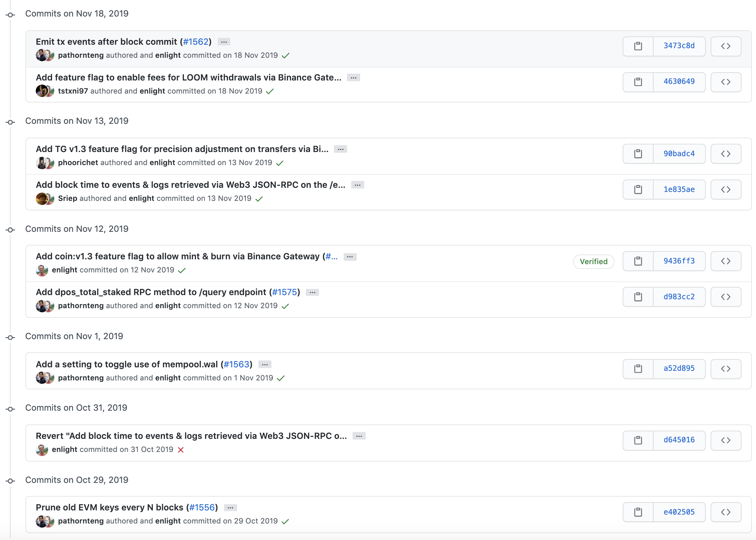
Task: Open commit hash e402505
Action: click(x=679, y=512)
